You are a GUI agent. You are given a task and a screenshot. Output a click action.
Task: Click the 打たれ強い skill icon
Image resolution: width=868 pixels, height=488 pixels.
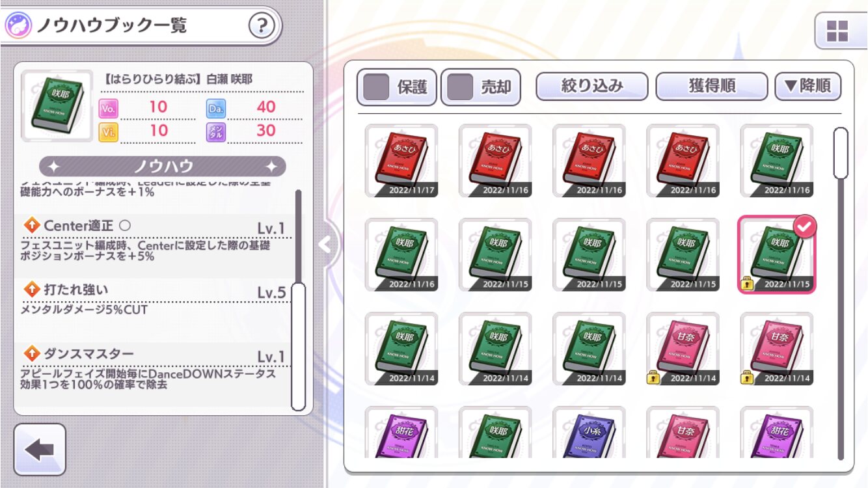(x=32, y=289)
